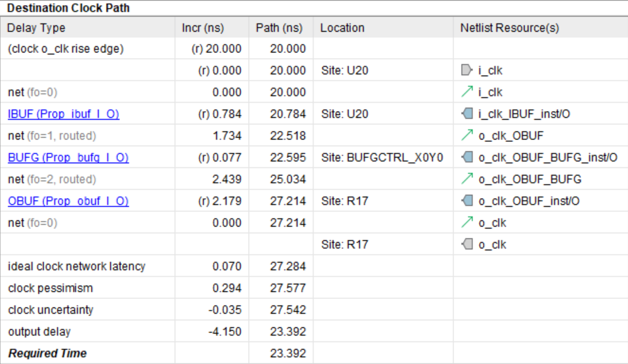Click the o_clk_OBUF_BUFG_inst/O pin icon

point(466,158)
